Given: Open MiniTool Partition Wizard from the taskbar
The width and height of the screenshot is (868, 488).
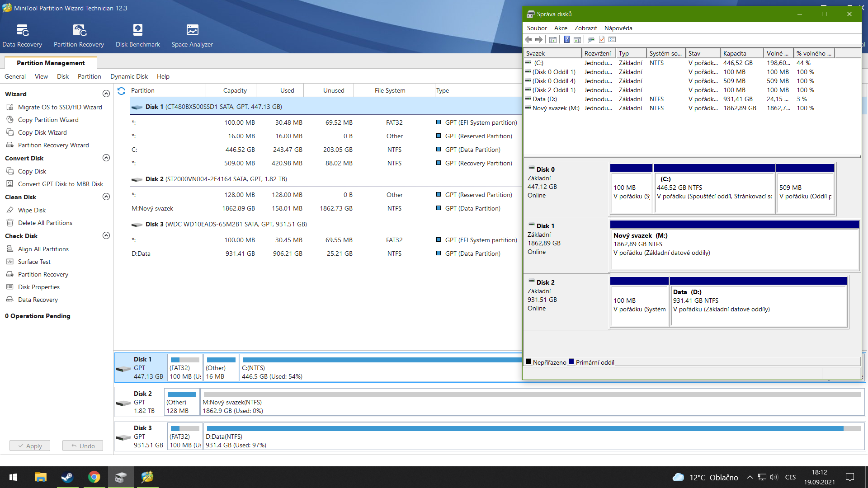Looking at the screenshot, I should point(147,477).
